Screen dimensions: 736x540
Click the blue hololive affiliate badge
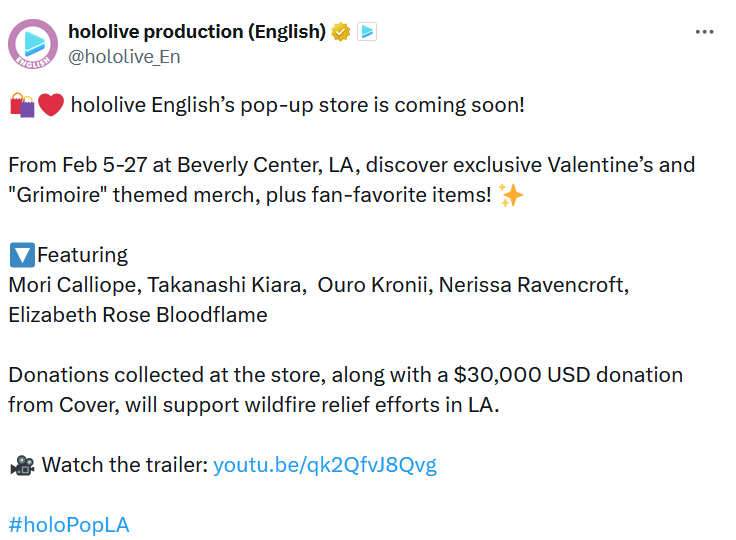point(367,32)
